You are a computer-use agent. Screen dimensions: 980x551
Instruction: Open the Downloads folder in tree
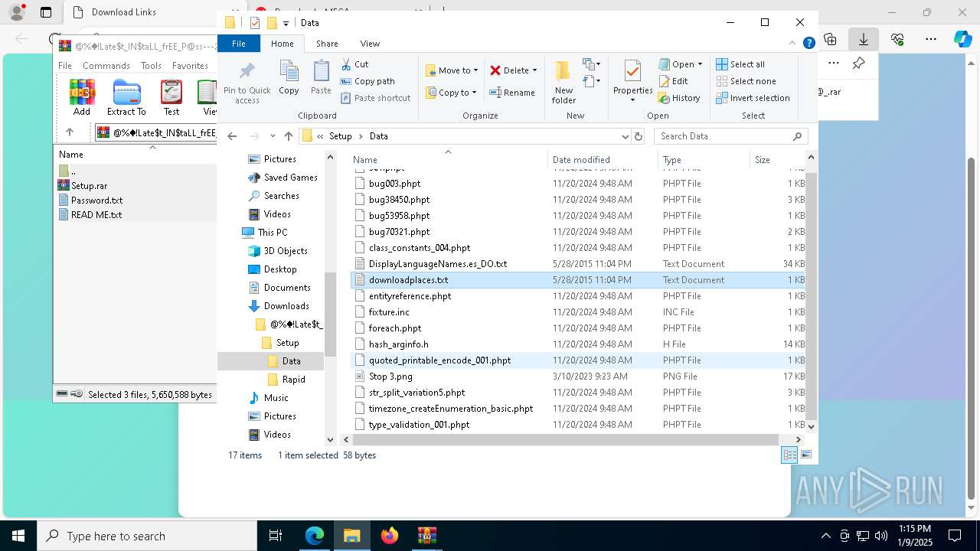coord(286,306)
